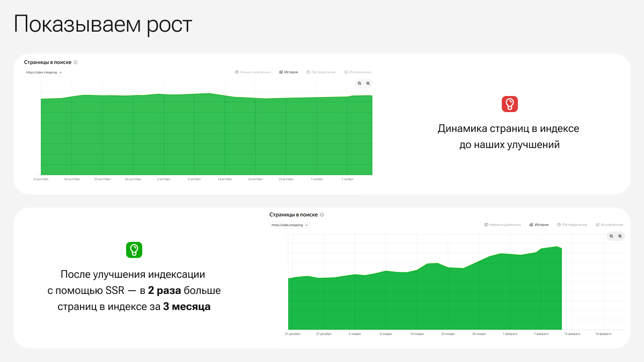
Task: Click the red lightbulb icon
Action: click(509, 104)
